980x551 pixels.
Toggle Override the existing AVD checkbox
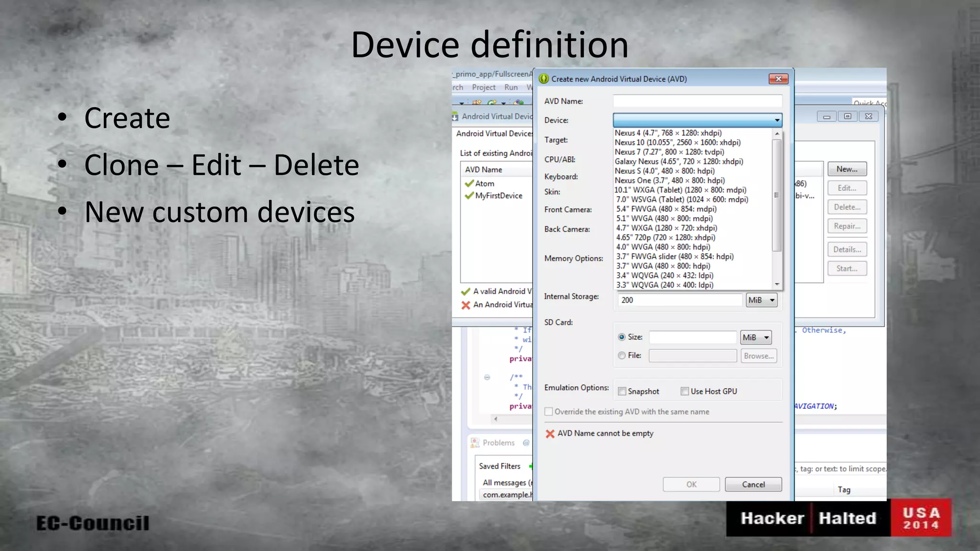coord(549,412)
